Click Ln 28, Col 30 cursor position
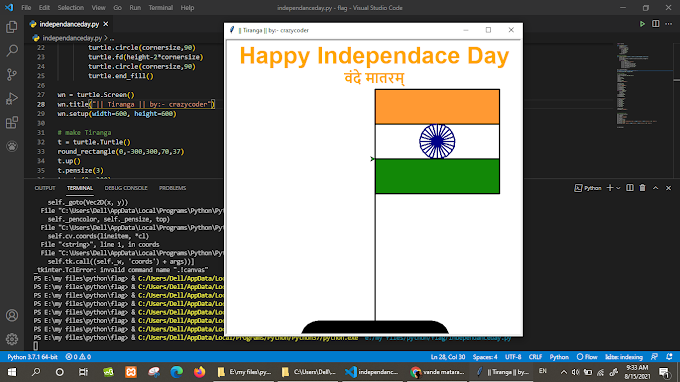 pyautogui.click(x=448, y=357)
